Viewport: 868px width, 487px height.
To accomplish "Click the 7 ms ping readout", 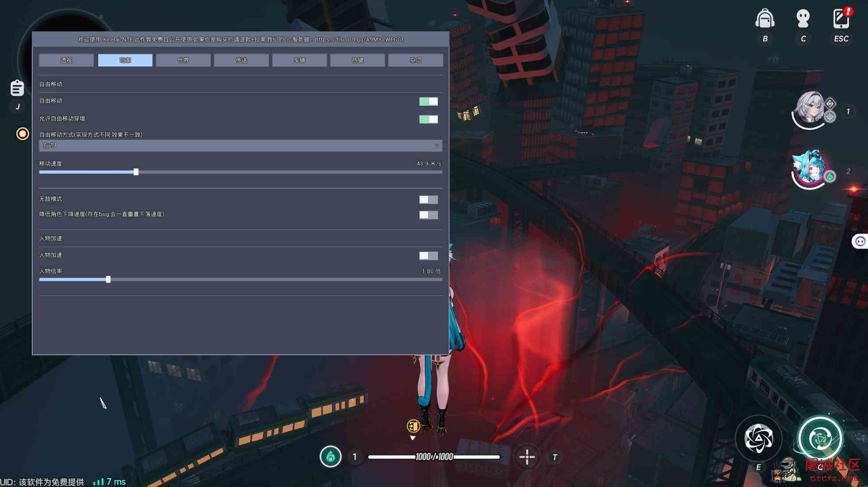I will (x=116, y=482).
